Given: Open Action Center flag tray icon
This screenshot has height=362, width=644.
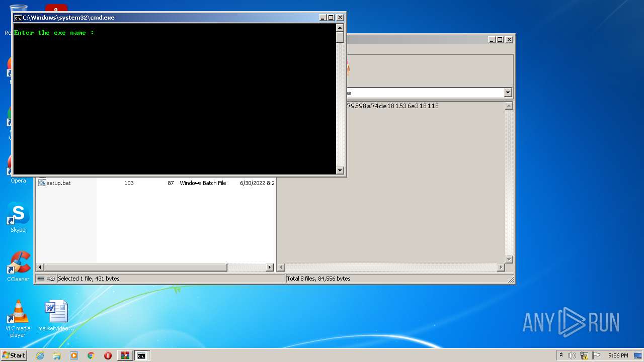Looking at the screenshot, I should tap(596, 355).
